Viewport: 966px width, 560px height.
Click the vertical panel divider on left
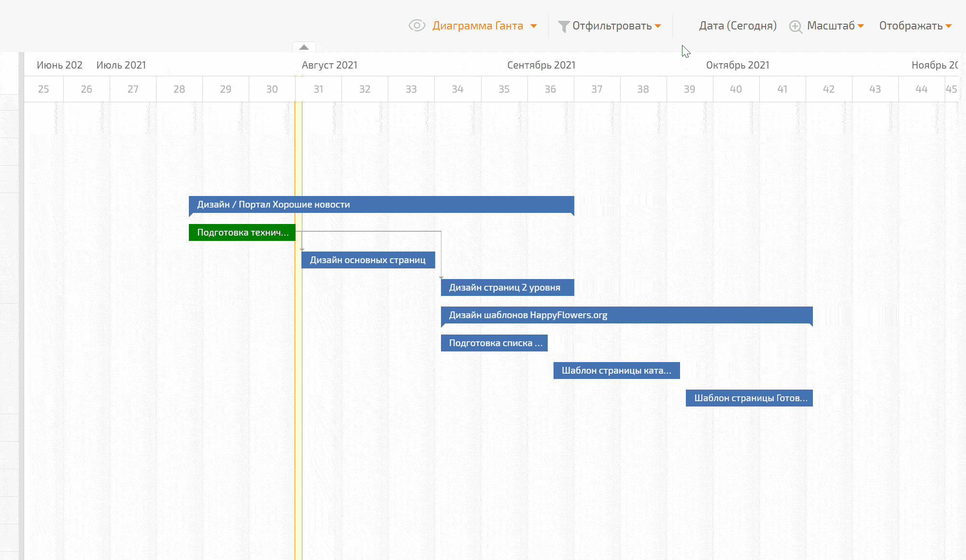(21, 304)
